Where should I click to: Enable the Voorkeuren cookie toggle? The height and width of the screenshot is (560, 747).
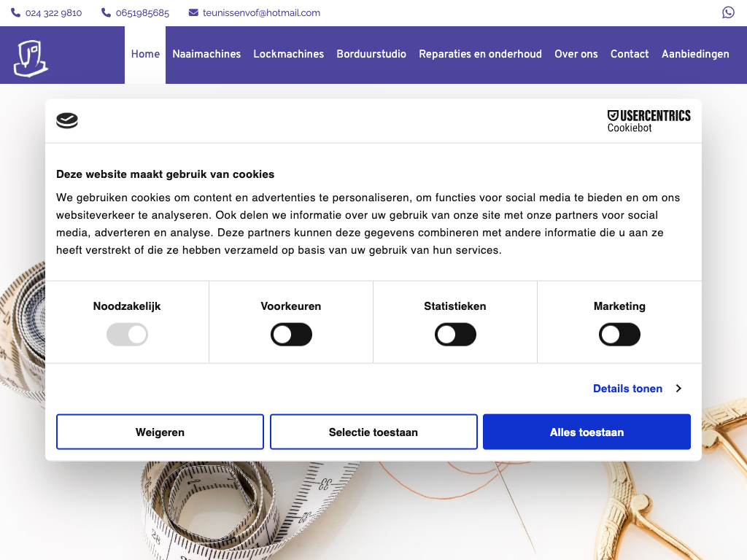pyautogui.click(x=291, y=335)
